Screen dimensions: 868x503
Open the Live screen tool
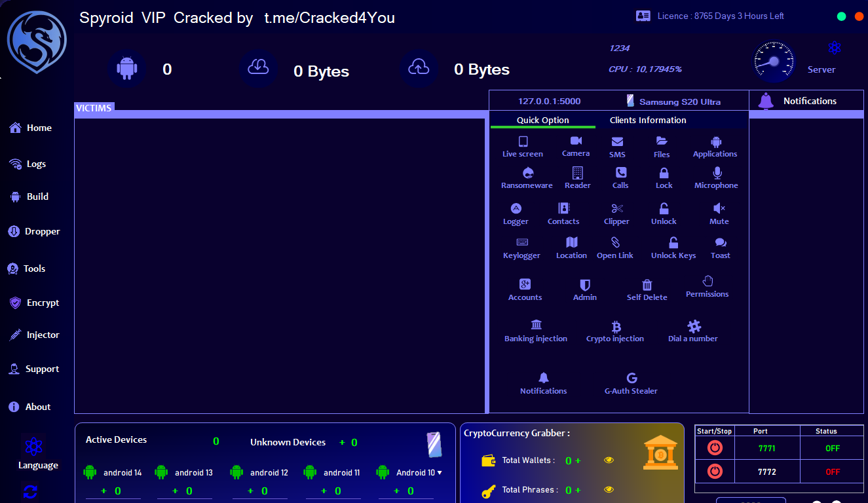(522, 145)
